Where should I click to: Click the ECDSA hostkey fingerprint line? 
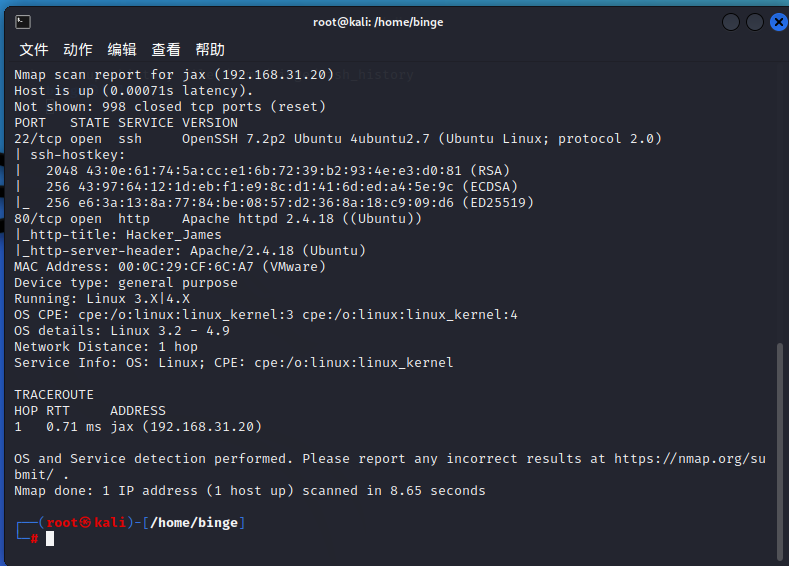[x=266, y=187]
